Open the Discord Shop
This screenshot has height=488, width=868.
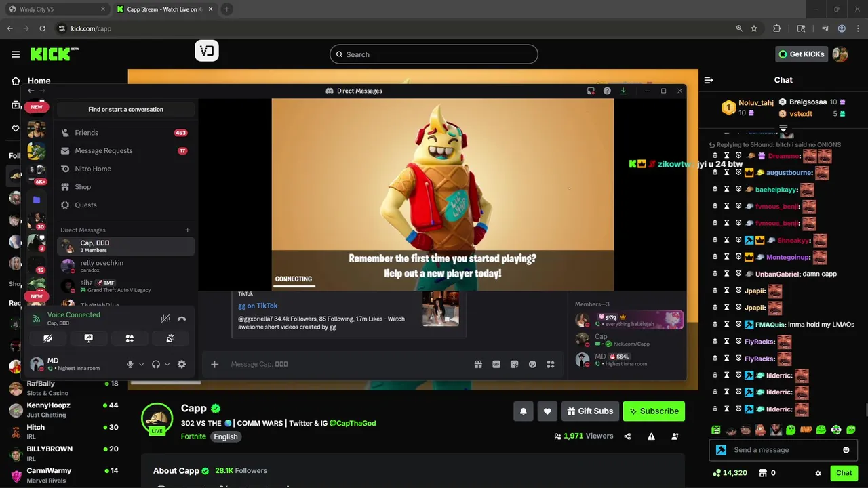[125, 187]
